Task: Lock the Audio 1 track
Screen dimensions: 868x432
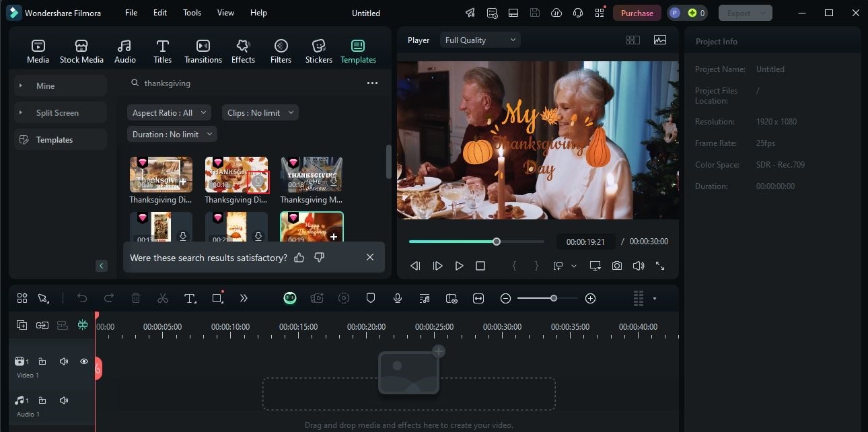Action: (x=42, y=400)
